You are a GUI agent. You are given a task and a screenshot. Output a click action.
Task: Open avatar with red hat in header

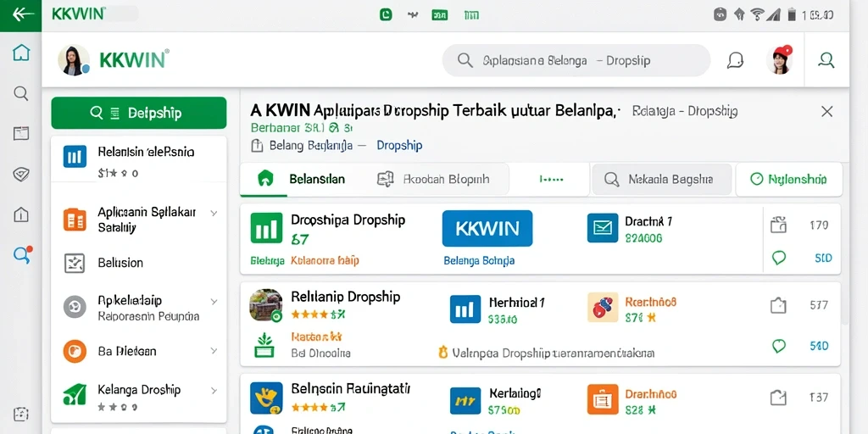tap(780, 60)
